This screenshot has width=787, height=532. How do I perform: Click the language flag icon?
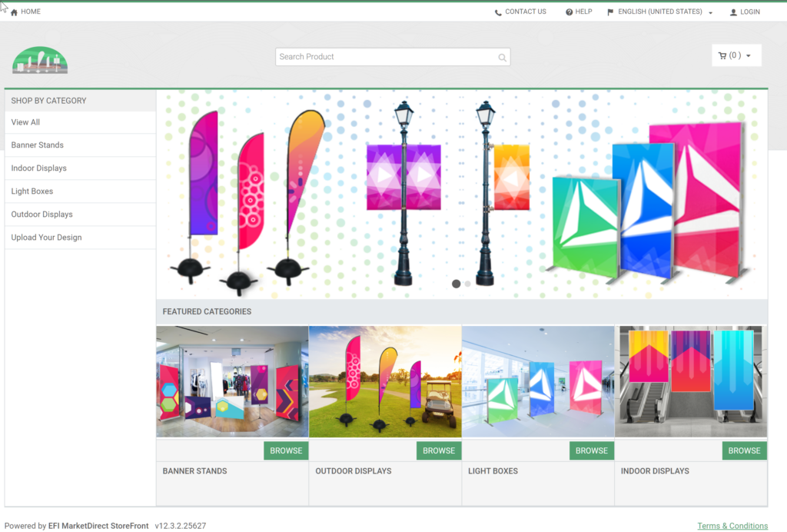[610, 12]
